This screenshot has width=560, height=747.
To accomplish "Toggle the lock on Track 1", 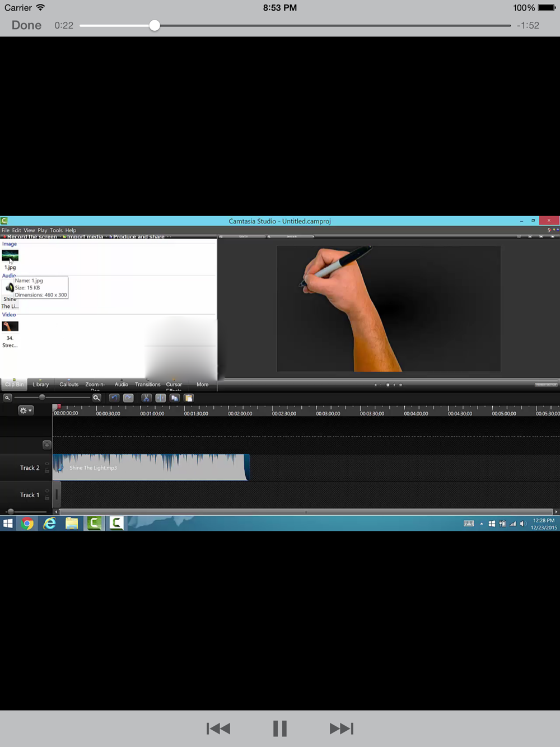I will (x=47, y=498).
